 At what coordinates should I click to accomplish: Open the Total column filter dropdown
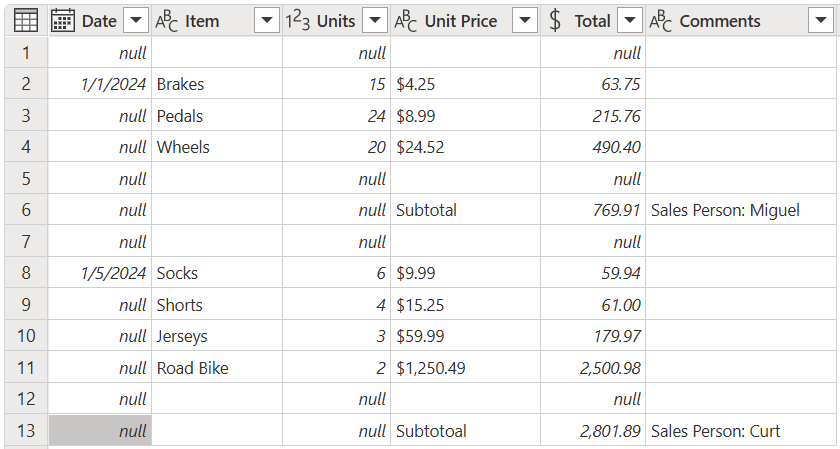[630, 20]
